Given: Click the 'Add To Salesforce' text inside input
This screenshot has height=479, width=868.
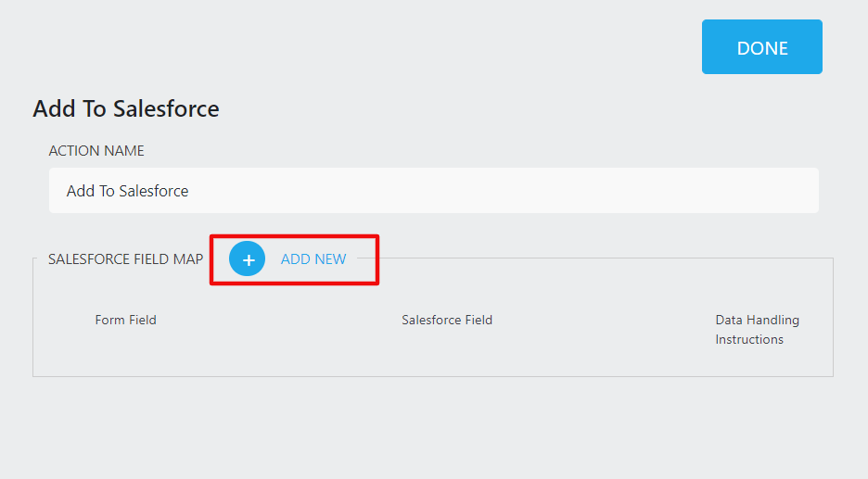Looking at the screenshot, I should (x=127, y=191).
